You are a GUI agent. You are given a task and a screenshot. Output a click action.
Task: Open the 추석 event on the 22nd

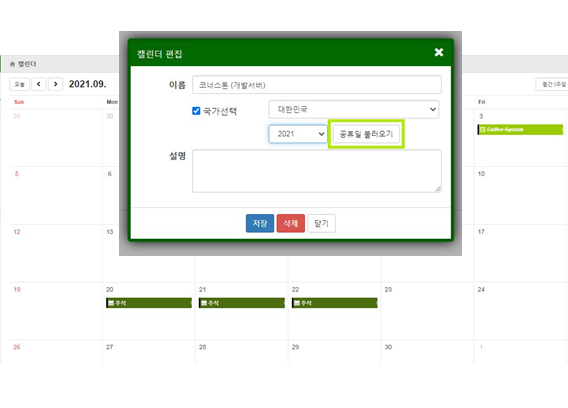click(x=334, y=303)
